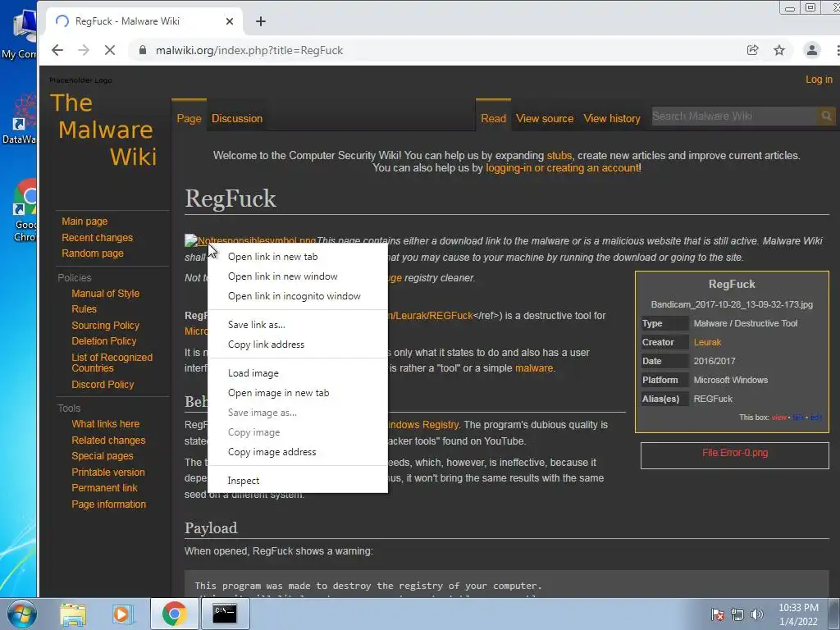
Task: Open Random page sidebar link
Action: click(x=92, y=253)
